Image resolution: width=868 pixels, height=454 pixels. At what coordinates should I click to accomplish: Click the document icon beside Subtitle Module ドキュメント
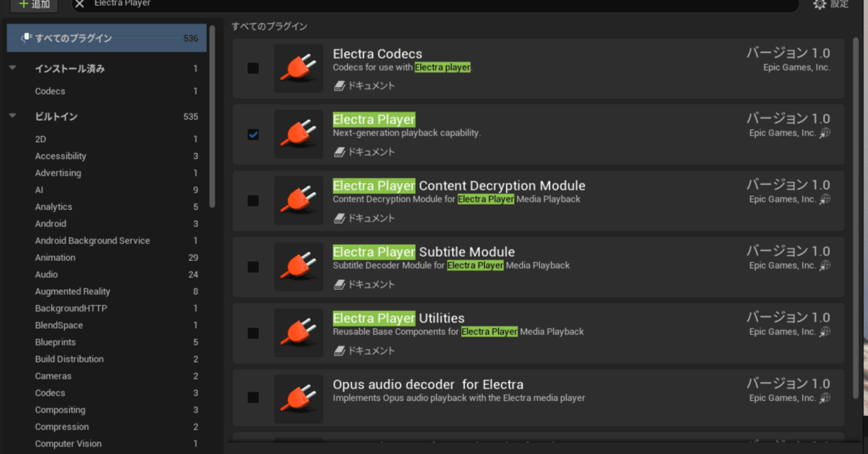coord(339,285)
